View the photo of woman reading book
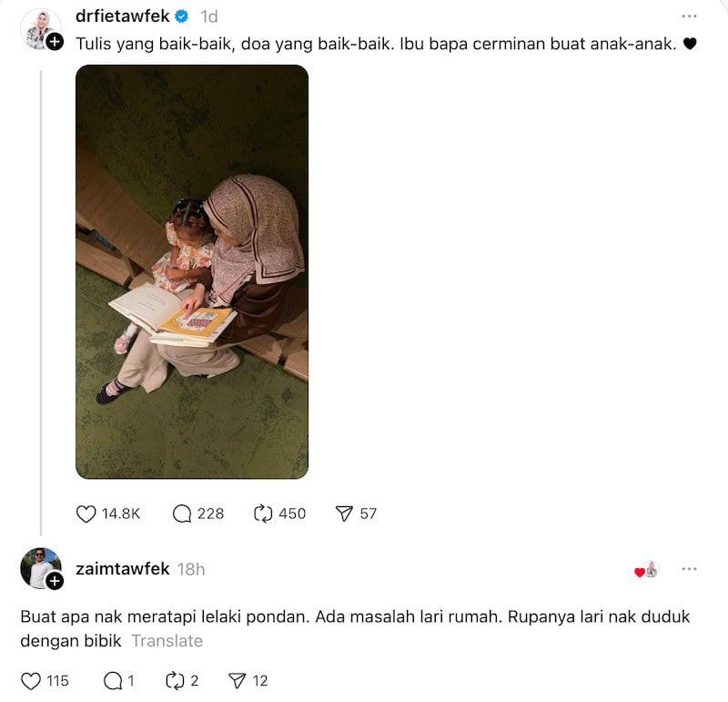This screenshot has height=702, width=728. 192,272
